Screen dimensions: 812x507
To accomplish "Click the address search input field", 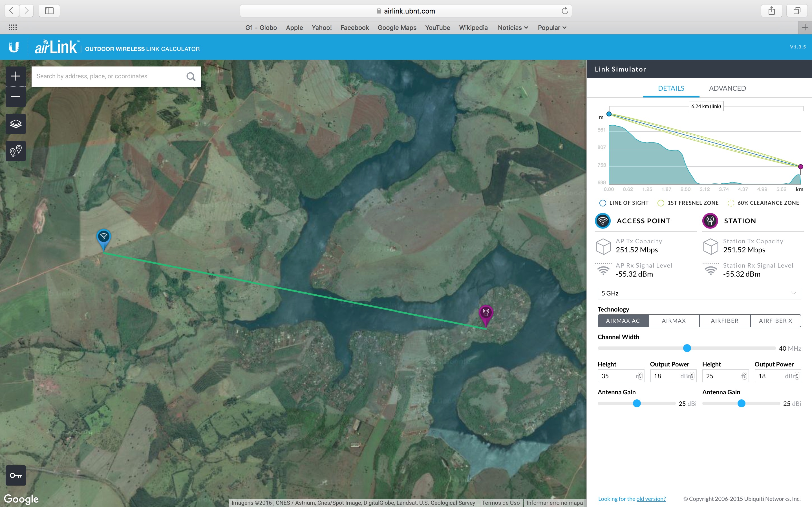I will point(107,76).
